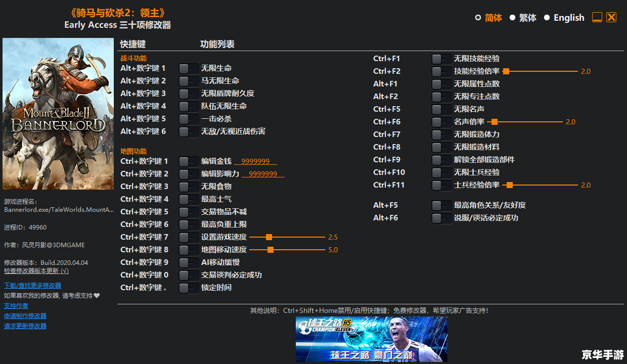
Task: Minimize the trainer window
Action: (x=597, y=17)
